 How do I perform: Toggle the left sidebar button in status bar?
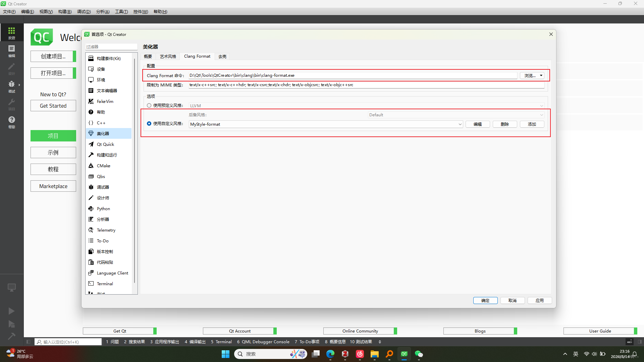pos(29,342)
